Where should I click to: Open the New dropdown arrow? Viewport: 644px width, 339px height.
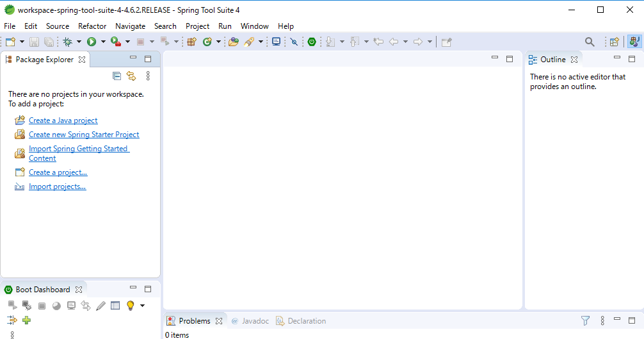point(22,42)
